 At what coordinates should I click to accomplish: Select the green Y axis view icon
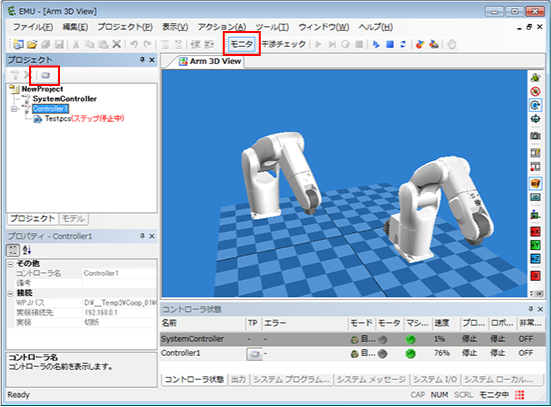[x=535, y=245]
